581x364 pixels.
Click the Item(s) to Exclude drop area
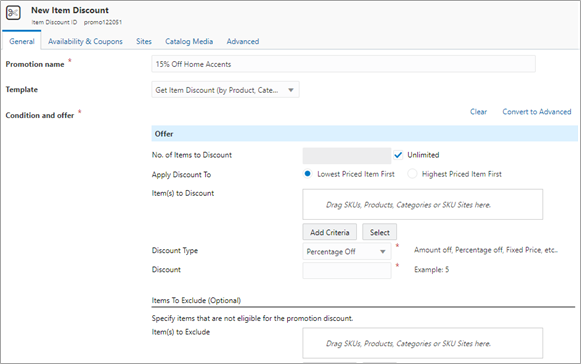[x=423, y=343]
